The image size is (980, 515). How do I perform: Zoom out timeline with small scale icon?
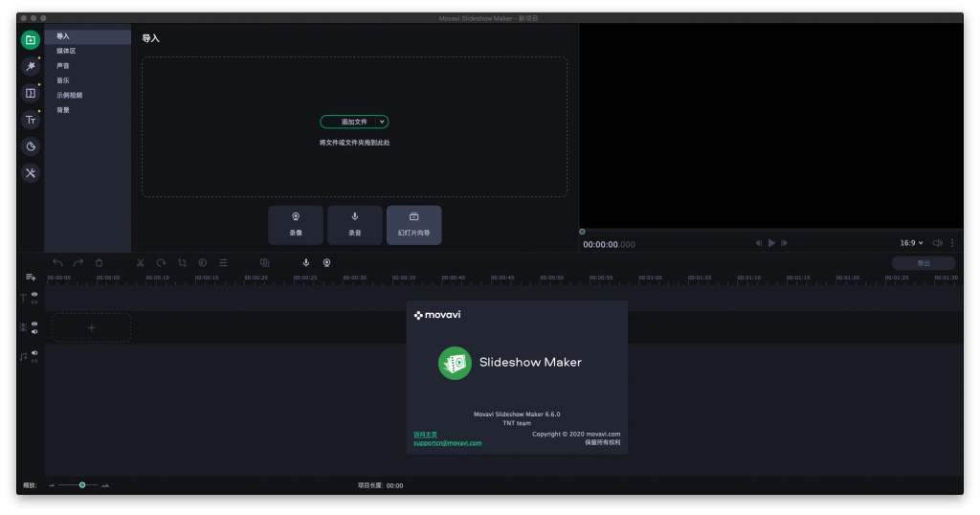pos(52,485)
